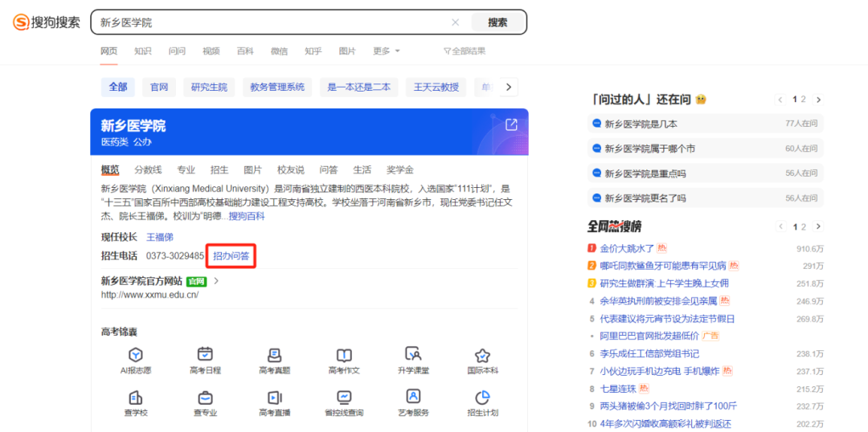Select the 全部 filter chip
The height and width of the screenshot is (432, 868).
(x=118, y=87)
